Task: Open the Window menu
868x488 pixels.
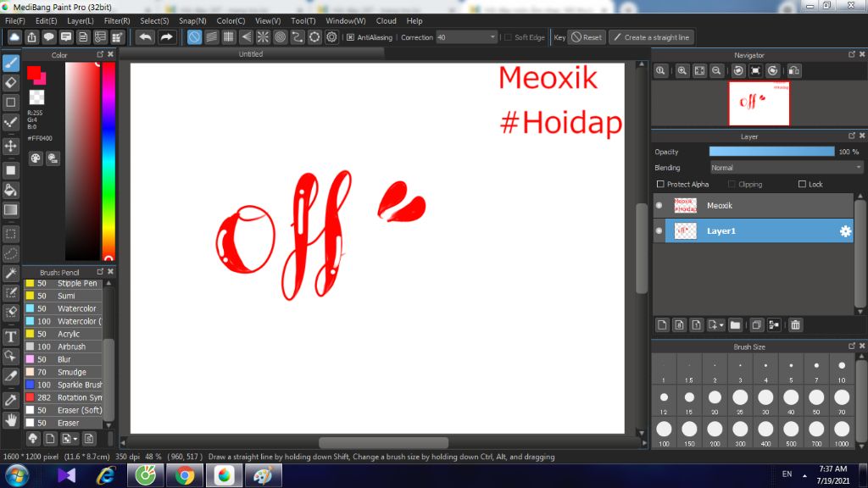Action: click(x=346, y=20)
